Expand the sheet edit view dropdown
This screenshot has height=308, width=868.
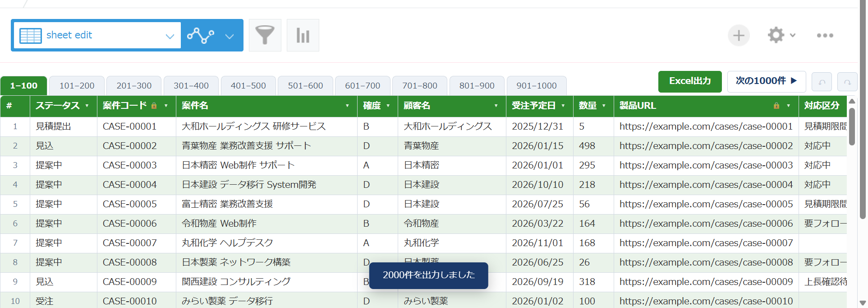[x=170, y=36]
